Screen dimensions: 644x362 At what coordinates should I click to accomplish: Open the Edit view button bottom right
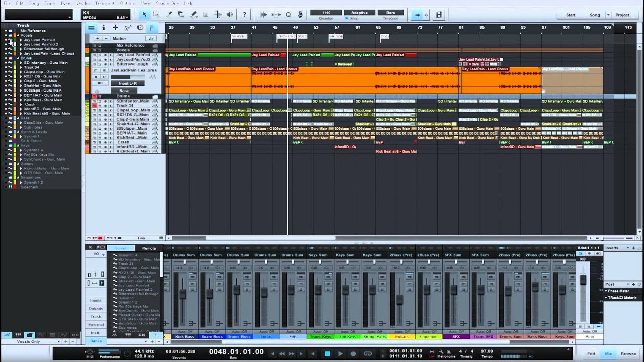click(591, 354)
